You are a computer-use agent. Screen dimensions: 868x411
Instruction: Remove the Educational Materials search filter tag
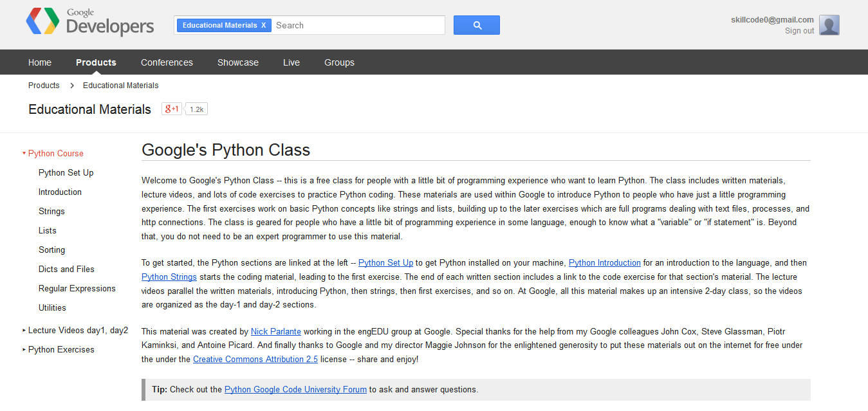(264, 24)
